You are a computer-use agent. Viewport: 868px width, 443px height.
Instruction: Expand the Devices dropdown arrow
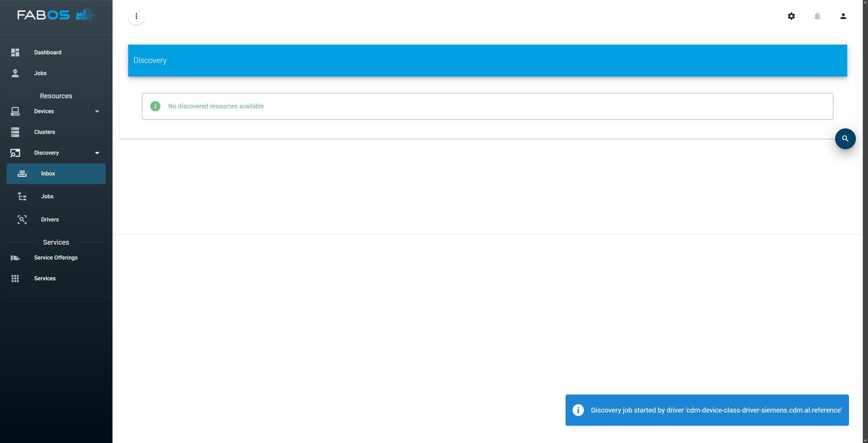tap(97, 111)
